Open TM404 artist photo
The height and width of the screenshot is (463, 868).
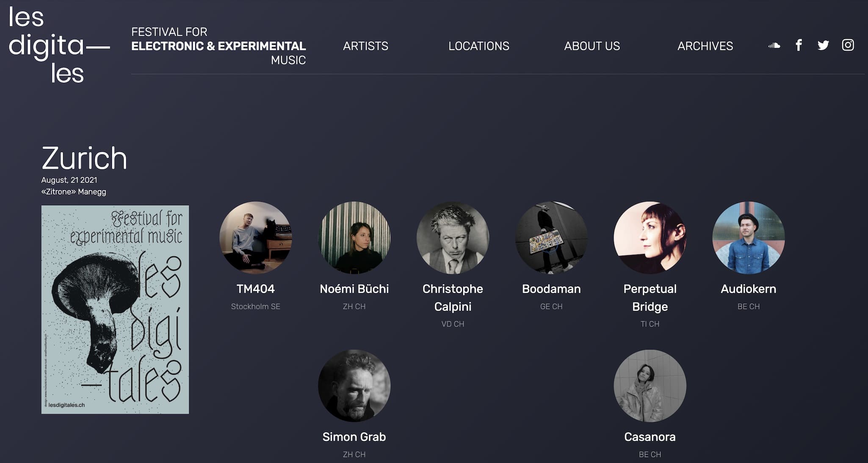(256, 238)
